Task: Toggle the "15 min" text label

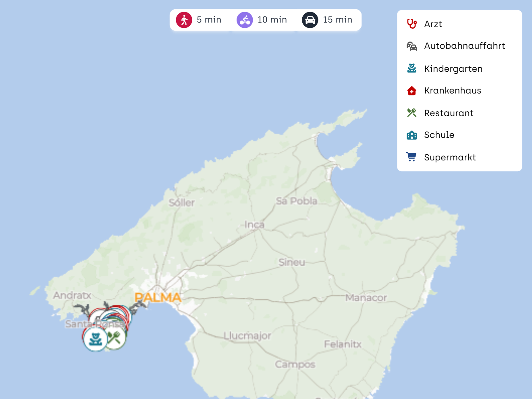Action: 337,20
